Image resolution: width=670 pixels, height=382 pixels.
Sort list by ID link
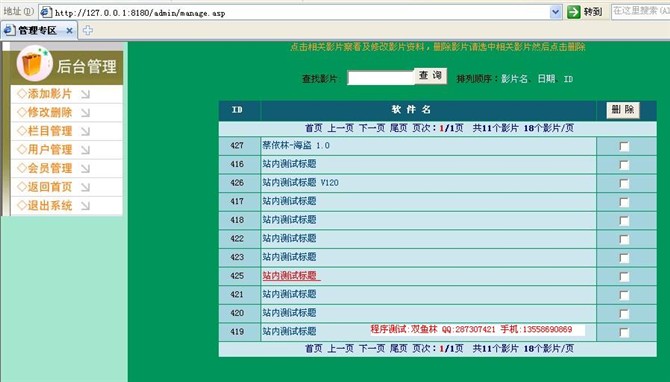coord(568,79)
